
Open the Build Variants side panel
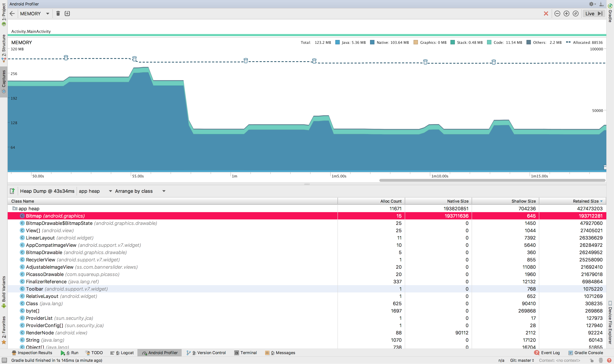coord(4,292)
